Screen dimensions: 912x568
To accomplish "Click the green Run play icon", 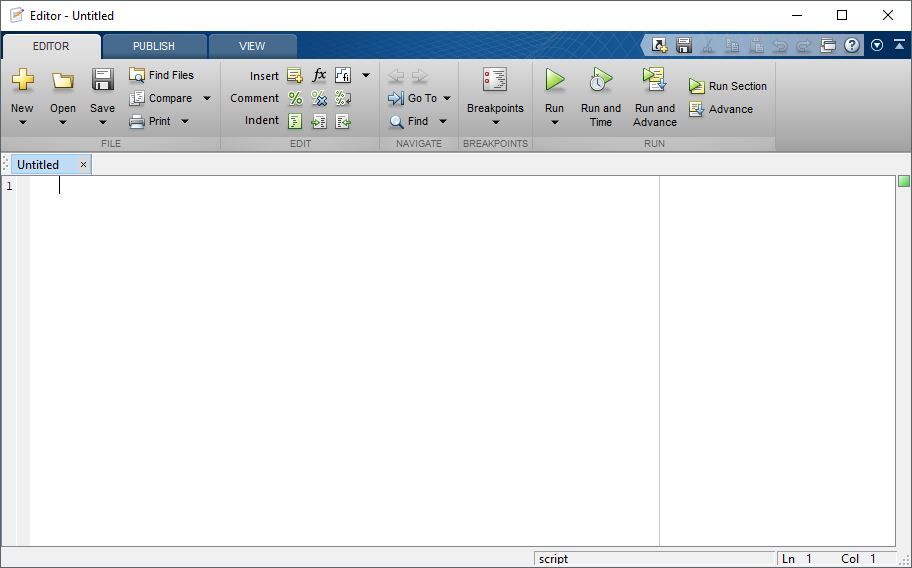I will point(554,80).
